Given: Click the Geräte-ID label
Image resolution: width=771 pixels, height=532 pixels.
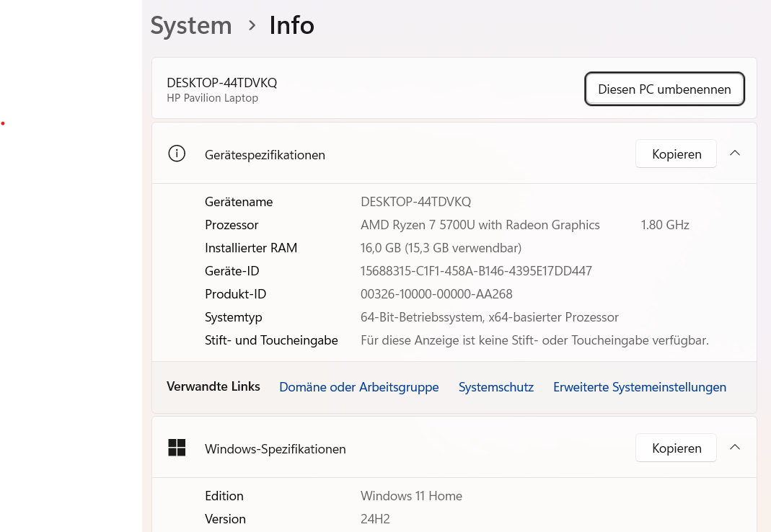Looking at the screenshot, I should 232,271.
